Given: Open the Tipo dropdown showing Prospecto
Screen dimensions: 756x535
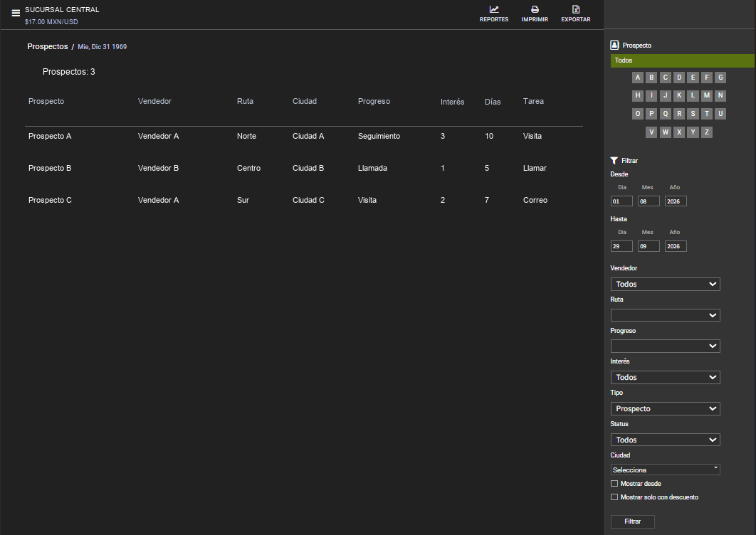Looking at the screenshot, I should coord(666,409).
